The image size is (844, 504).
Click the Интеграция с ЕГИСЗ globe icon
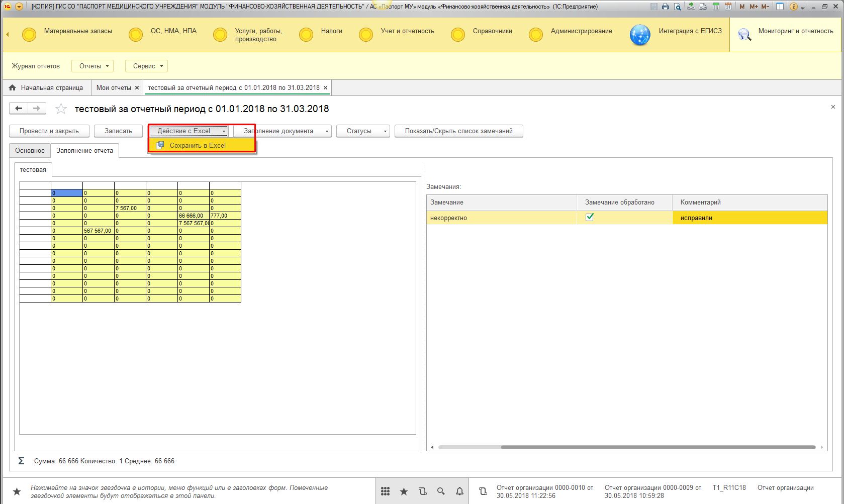[640, 35]
